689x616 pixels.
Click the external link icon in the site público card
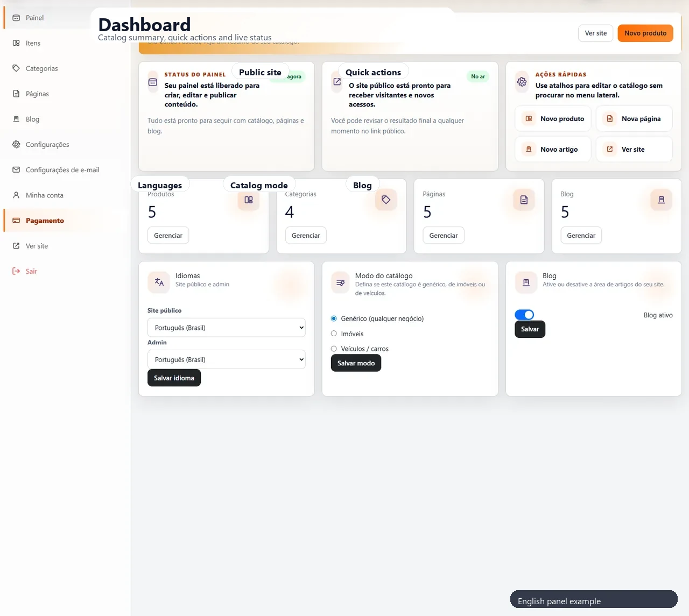(337, 82)
